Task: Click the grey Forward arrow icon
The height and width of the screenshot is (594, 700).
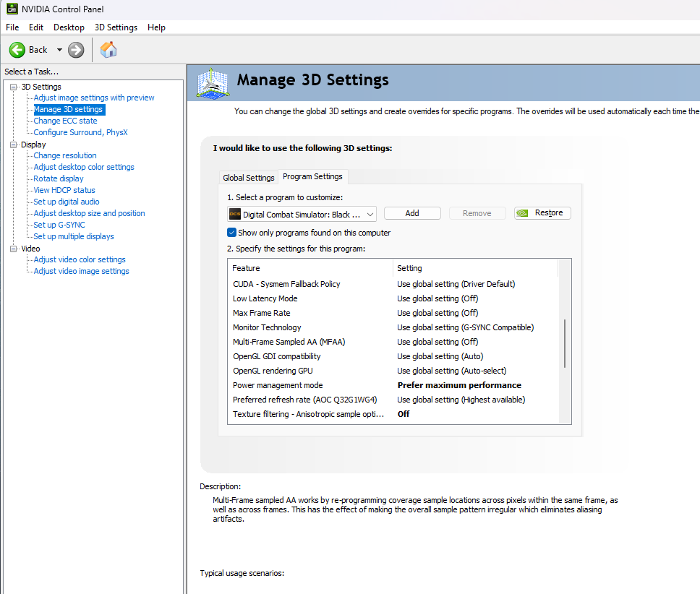Action: click(x=76, y=50)
